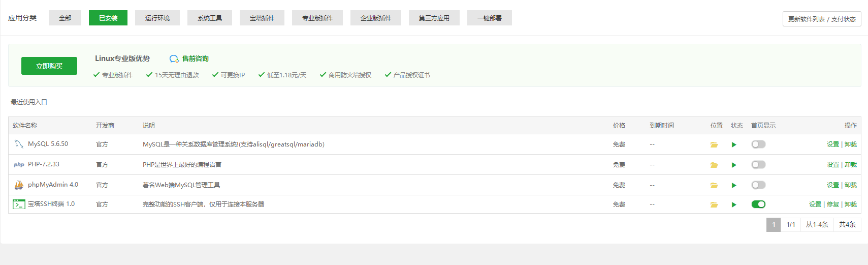Image resolution: width=868 pixels, height=265 pixels.
Task: Click the MySQL description text
Action: tap(234, 144)
